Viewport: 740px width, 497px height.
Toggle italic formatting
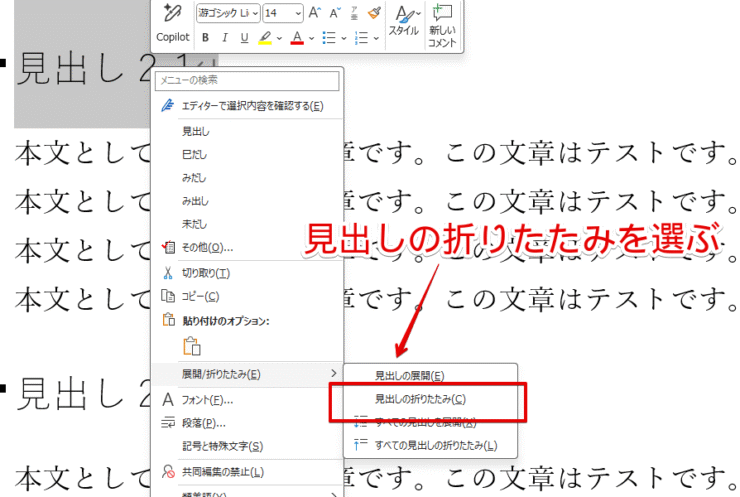click(225, 38)
